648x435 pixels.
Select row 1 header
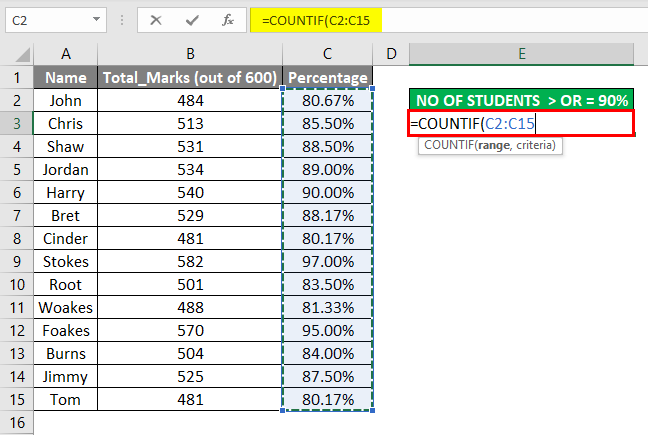tap(17, 77)
